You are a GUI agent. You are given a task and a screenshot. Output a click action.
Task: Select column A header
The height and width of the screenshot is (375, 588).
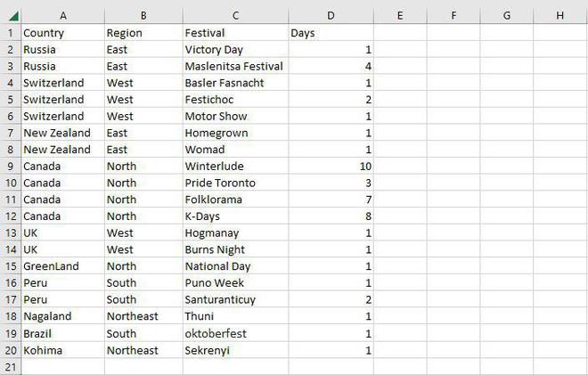(62, 16)
